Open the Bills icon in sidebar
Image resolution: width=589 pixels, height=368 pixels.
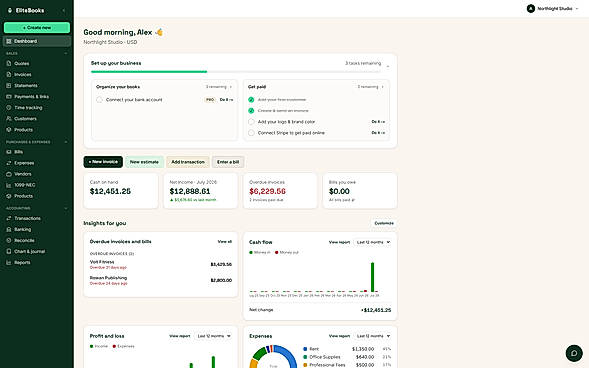pos(9,152)
